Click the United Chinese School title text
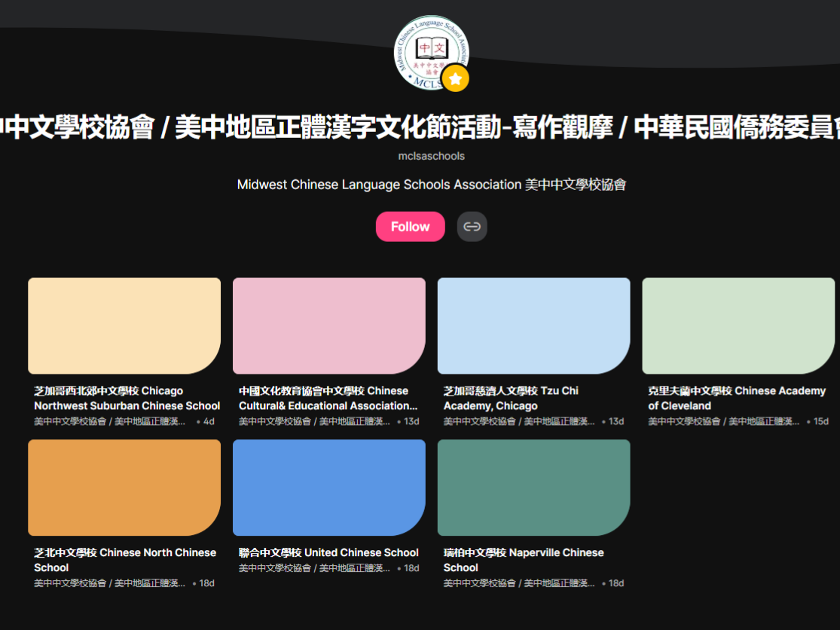Viewport: 840px width, 630px height. coord(328,552)
